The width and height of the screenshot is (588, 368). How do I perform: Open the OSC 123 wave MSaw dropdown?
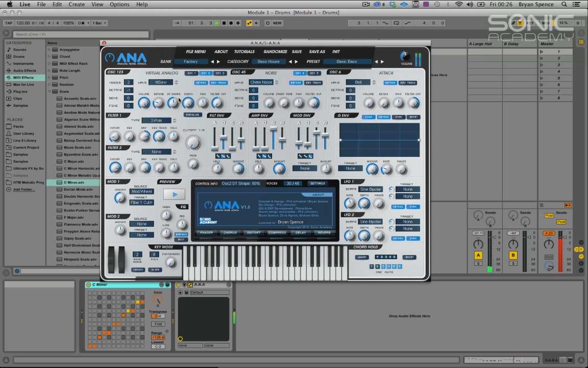pyautogui.click(x=161, y=82)
